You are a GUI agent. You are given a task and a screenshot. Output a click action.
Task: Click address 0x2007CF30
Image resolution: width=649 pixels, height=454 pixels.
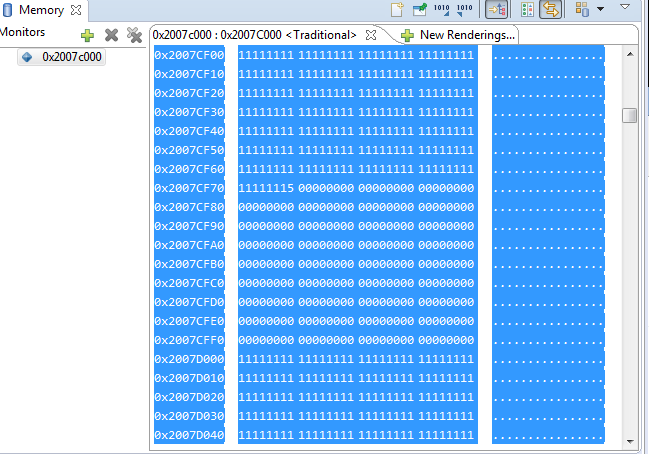(190, 112)
